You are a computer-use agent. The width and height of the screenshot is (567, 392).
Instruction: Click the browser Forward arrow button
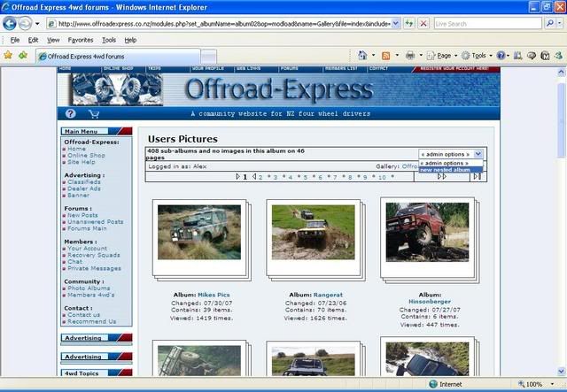click(25, 24)
